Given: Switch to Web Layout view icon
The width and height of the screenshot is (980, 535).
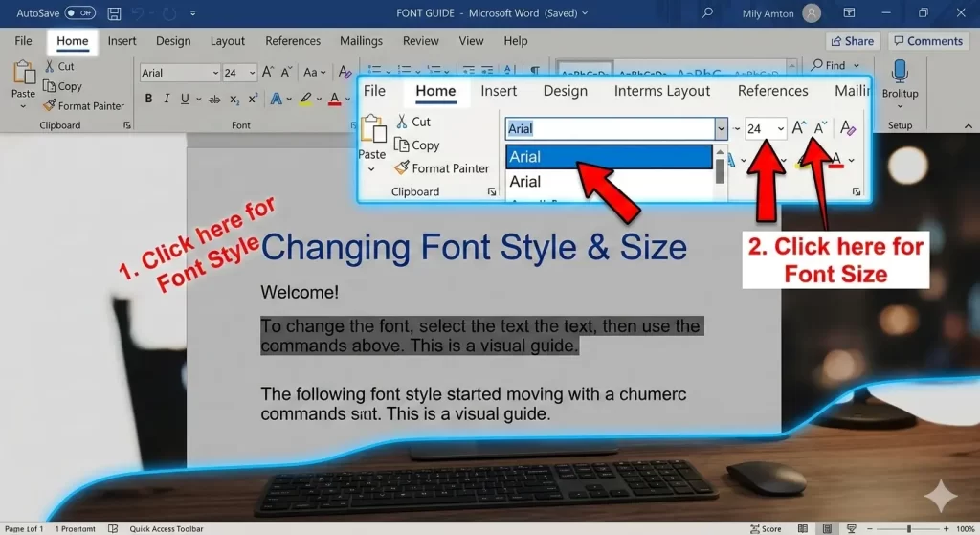Looking at the screenshot, I should point(851,528).
